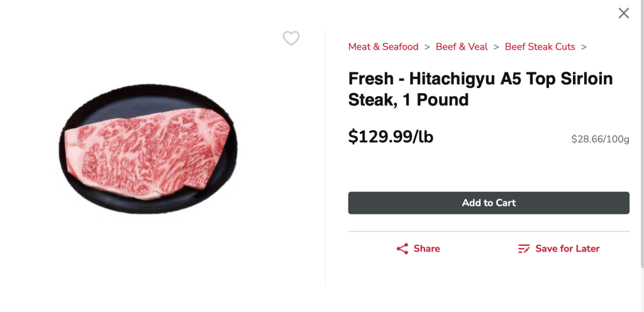The height and width of the screenshot is (312, 644).
Task: Click the 'Fresh - Hitachigyu A5 Top Sirloin' title line
Action: [480, 79]
